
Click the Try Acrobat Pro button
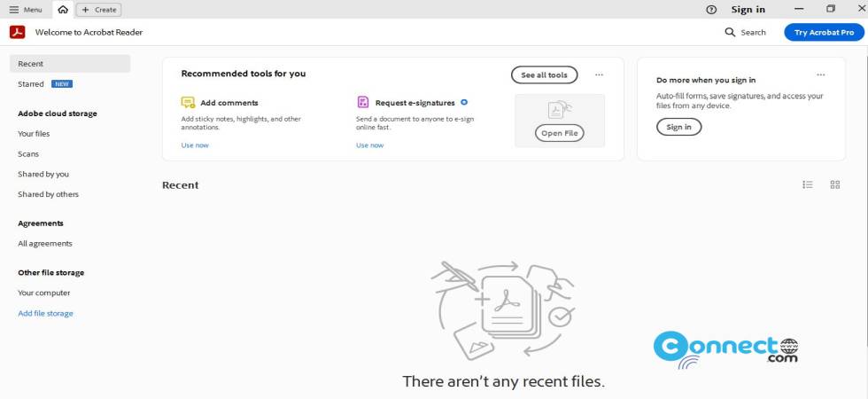click(824, 32)
